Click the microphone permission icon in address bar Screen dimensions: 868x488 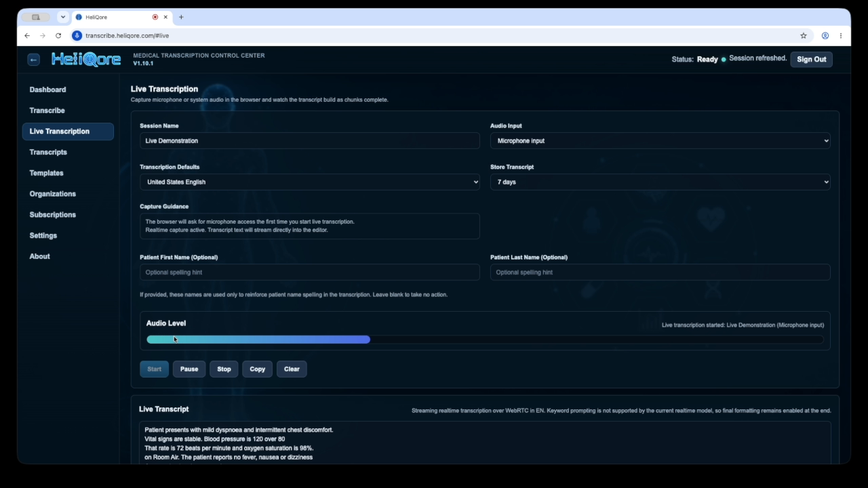click(x=77, y=35)
